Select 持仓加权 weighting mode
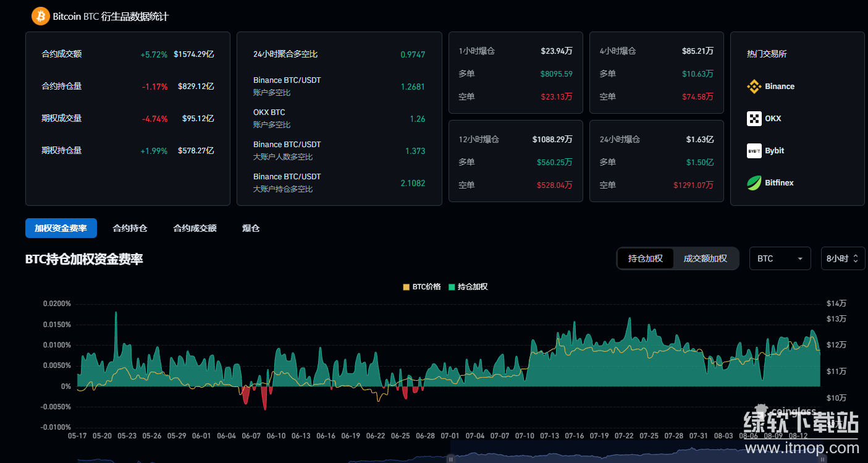Viewport: 868px width, 463px height. [645, 258]
